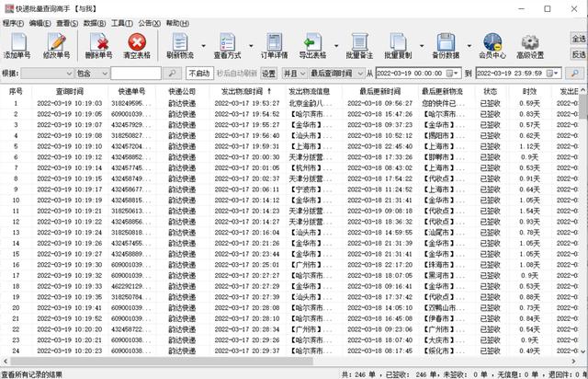The image size is (588, 379).
Task: Expand the 刷新物流 dropdown arrow
Action: (x=204, y=46)
